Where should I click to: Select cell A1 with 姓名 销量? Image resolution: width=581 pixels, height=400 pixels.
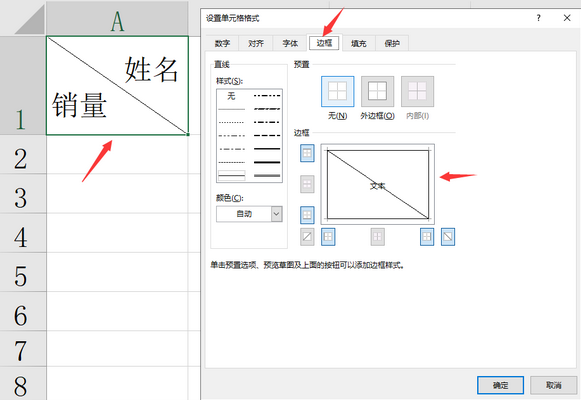tap(117, 86)
